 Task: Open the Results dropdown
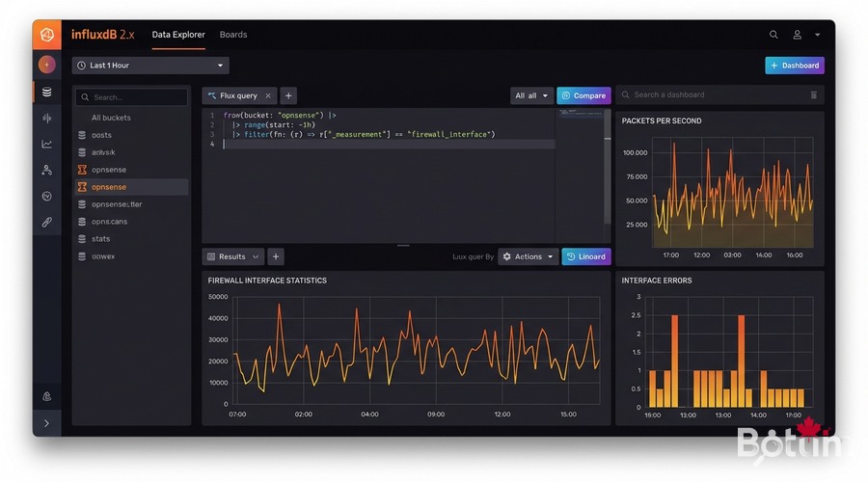233,256
